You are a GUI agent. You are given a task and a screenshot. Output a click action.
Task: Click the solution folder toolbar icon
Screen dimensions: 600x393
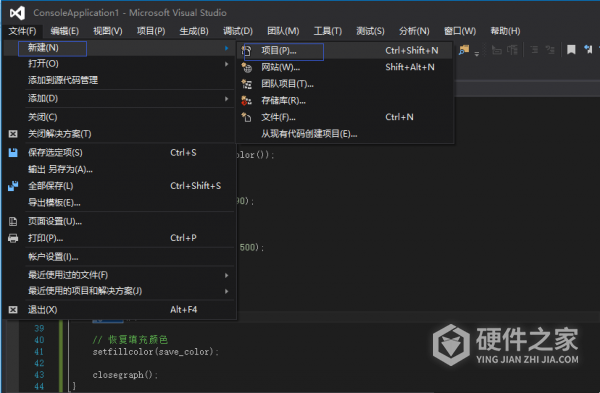464,50
